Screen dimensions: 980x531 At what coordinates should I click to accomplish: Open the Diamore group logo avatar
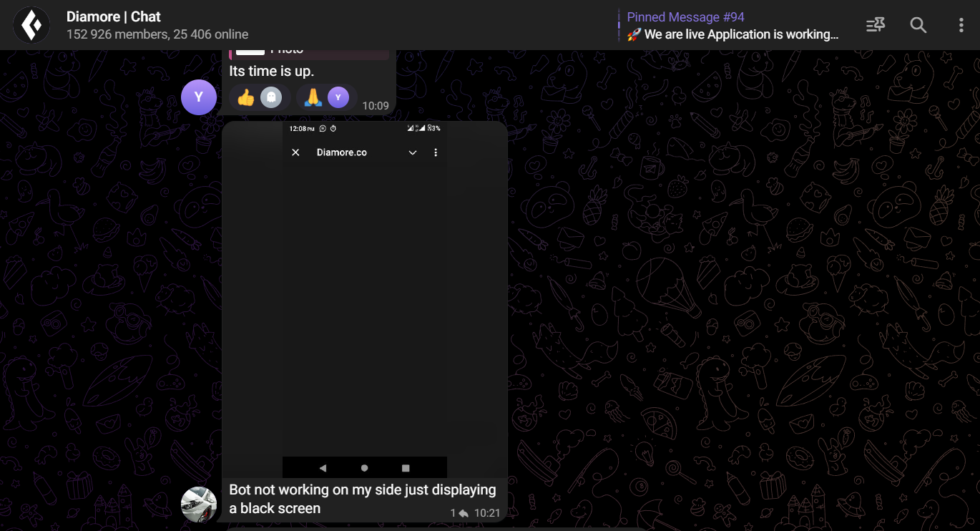31,25
